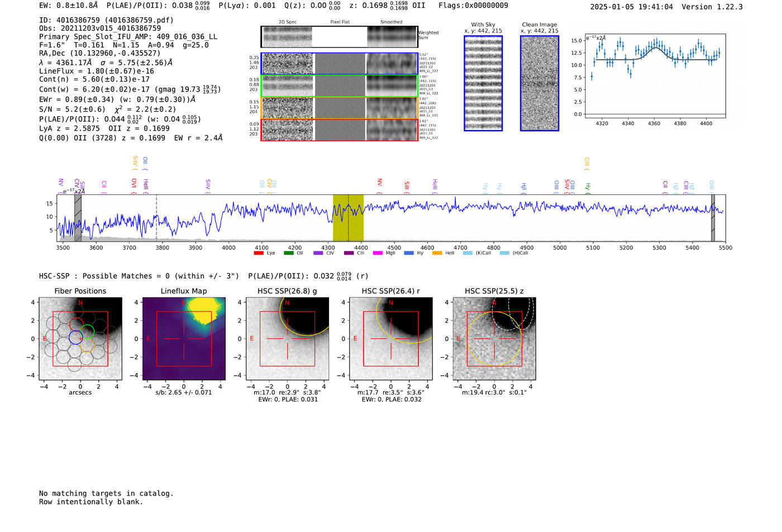The image size is (782, 532).
Task: Select the CIV purple legend swatch
Action: tap(318, 253)
